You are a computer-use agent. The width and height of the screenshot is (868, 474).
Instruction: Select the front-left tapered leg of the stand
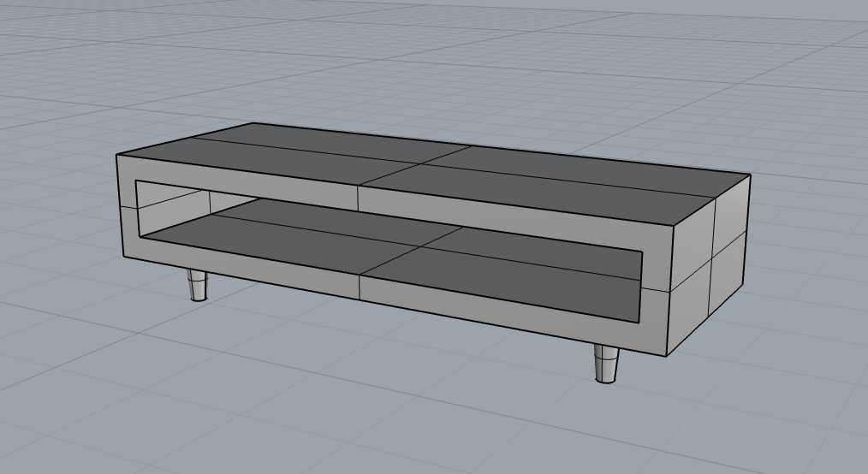(197, 286)
